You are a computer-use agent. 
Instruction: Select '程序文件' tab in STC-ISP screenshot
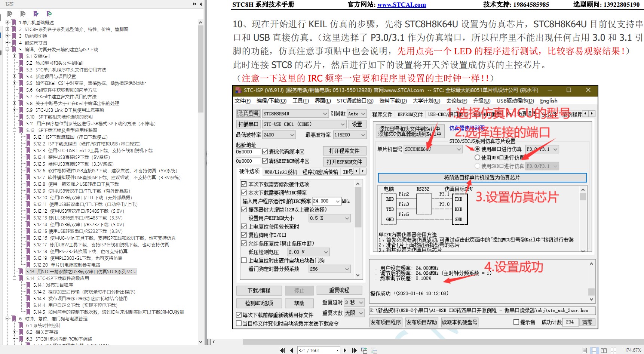point(382,114)
